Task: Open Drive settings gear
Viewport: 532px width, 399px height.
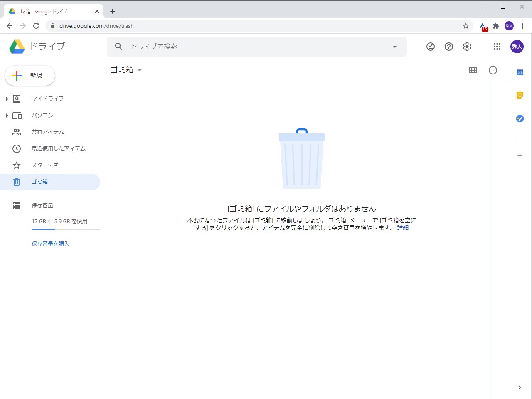Action: (x=467, y=47)
